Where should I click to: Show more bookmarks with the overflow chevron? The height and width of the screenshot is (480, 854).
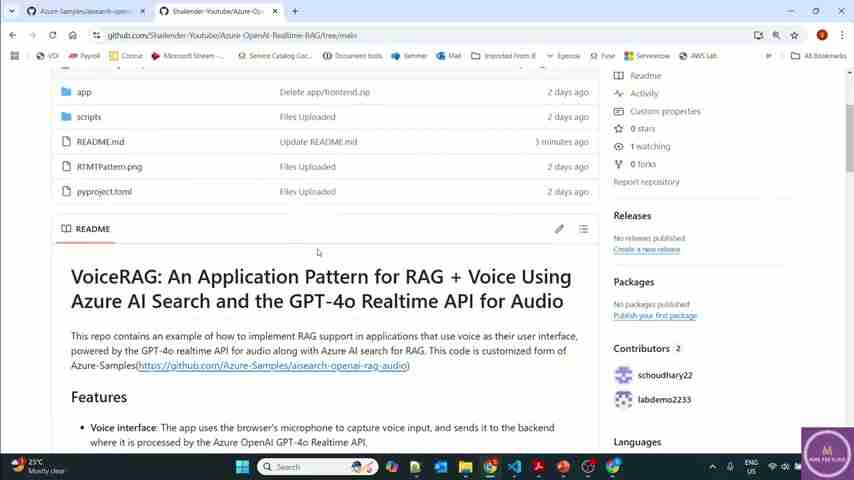tap(768, 56)
